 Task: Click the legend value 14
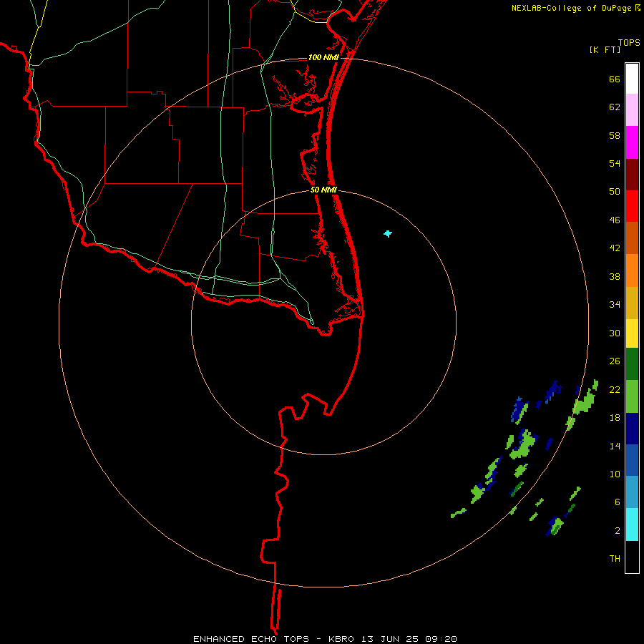click(615, 446)
